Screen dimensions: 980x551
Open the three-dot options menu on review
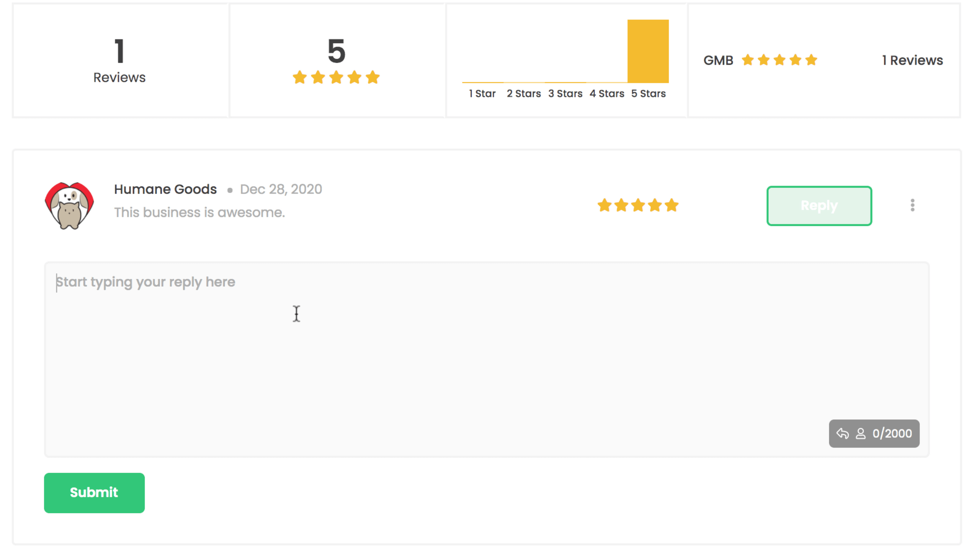tap(912, 205)
